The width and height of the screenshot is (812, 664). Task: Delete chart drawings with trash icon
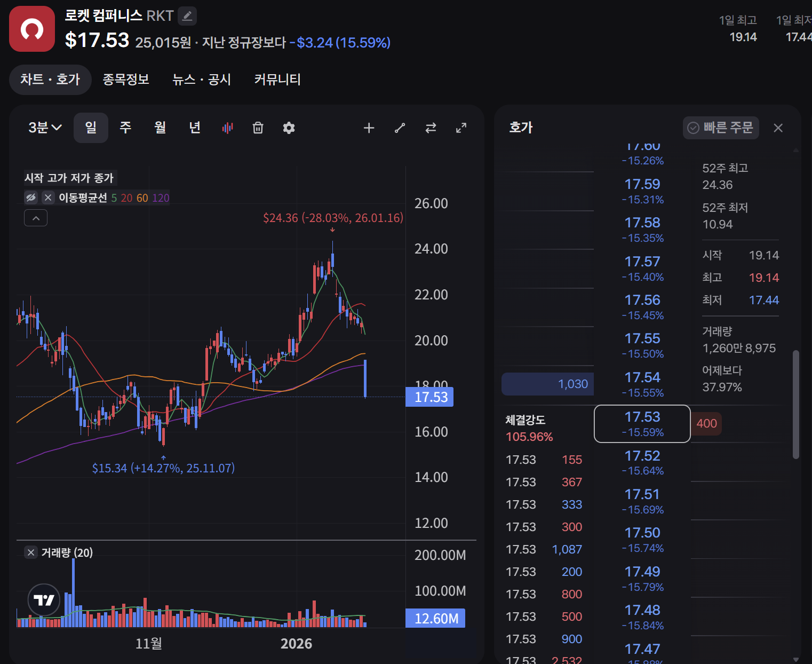pos(258,128)
